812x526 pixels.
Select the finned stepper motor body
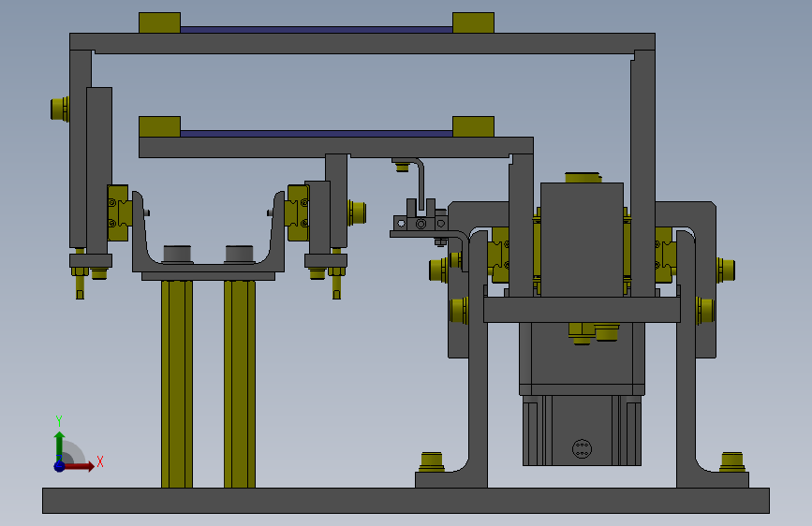tap(582, 431)
